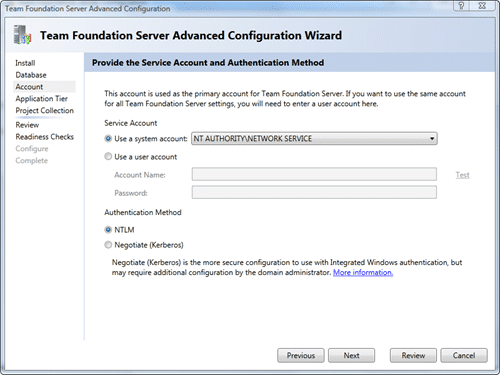Open the Project Collection step
Screen dimensions: 500x375
tap(45, 110)
